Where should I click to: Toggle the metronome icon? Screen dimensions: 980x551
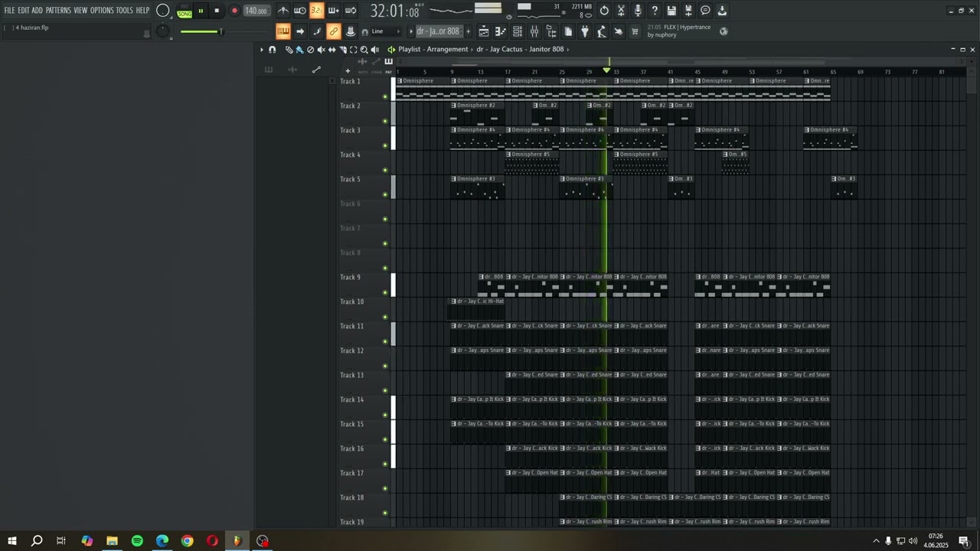coord(283,11)
